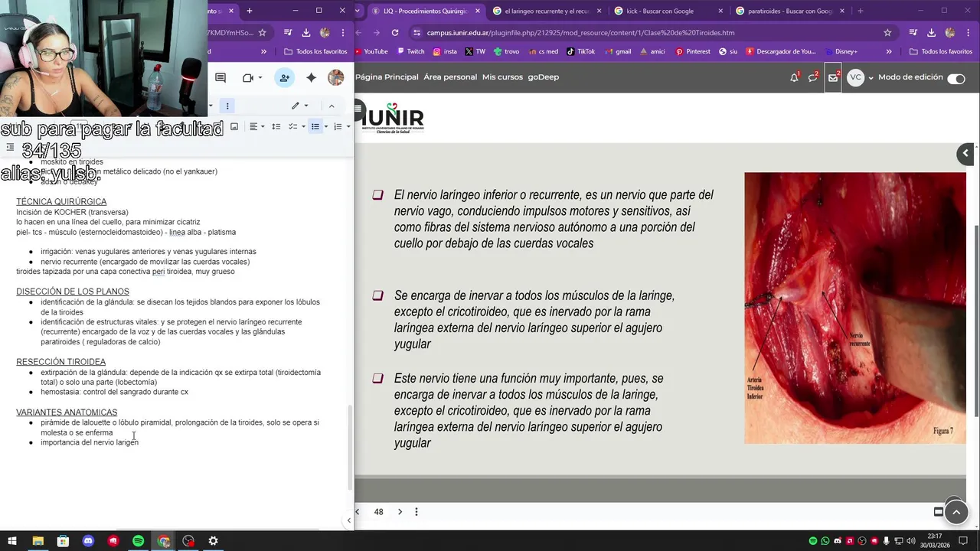Image resolution: width=980 pixels, height=551 pixels.
Task: Open the Pinterest bookmark
Action: pos(692,51)
